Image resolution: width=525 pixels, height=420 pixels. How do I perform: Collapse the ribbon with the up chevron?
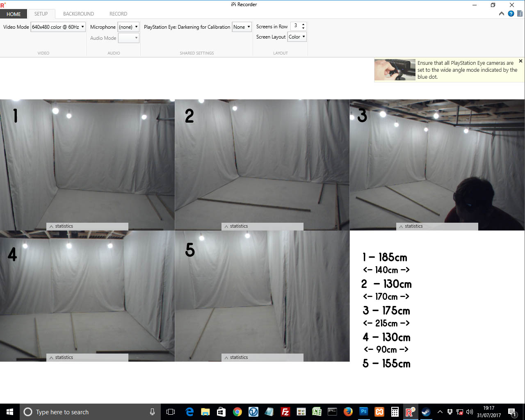(502, 14)
